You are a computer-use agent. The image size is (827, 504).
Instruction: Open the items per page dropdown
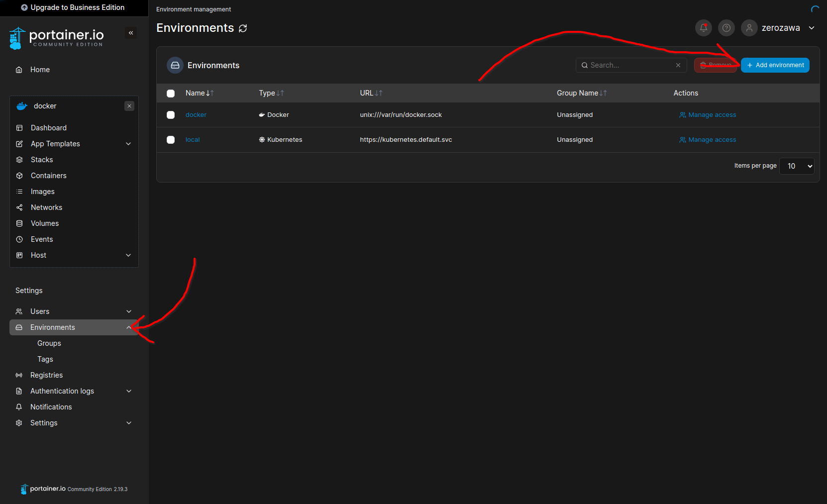point(797,166)
